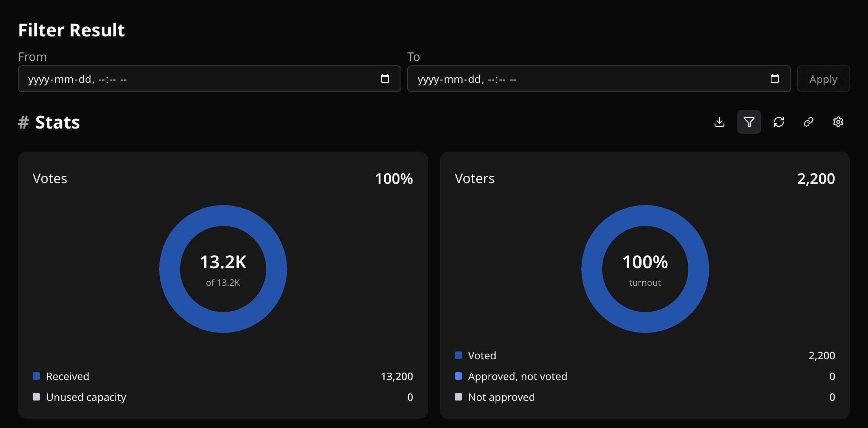The width and height of the screenshot is (868, 428).
Task: Click the 13.2K center value
Action: coord(223,262)
